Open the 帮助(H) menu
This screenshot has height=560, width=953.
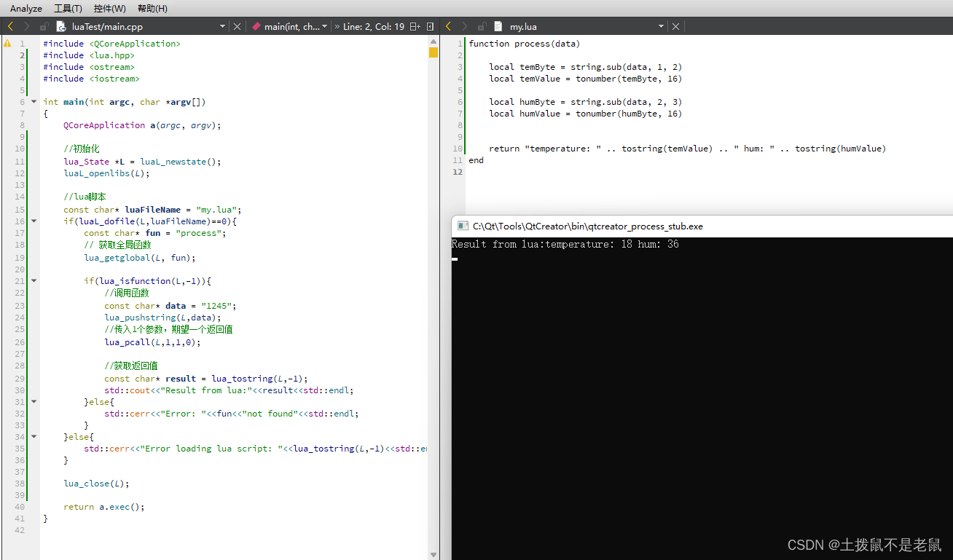pyautogui.click(x=152, y=8)
